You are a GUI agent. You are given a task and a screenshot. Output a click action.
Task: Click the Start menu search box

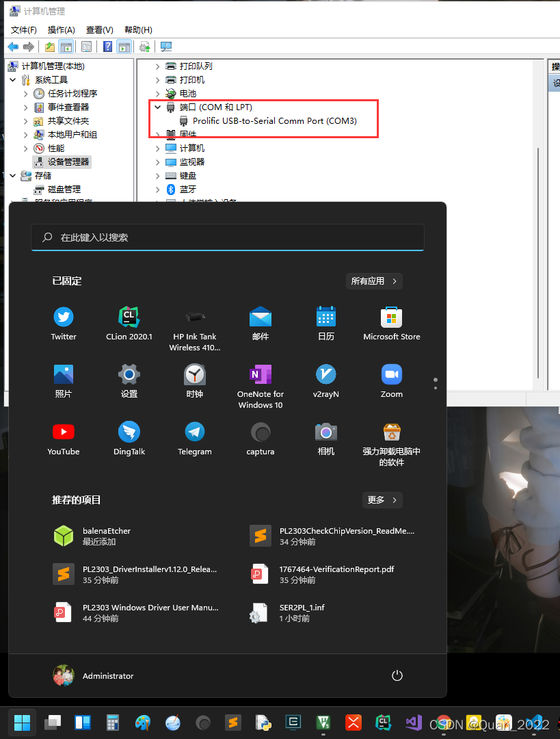pyautogui.click(x=228, y=237)
